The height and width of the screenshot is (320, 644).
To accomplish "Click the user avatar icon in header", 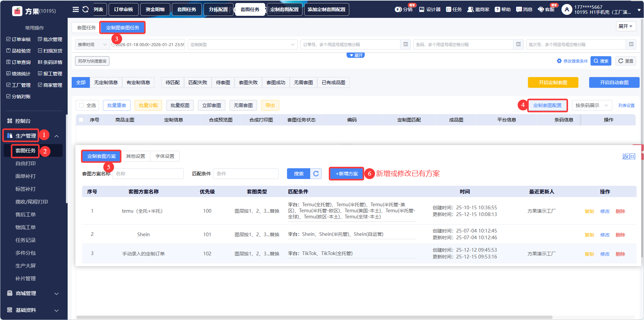I will click(x=567, y=9).
